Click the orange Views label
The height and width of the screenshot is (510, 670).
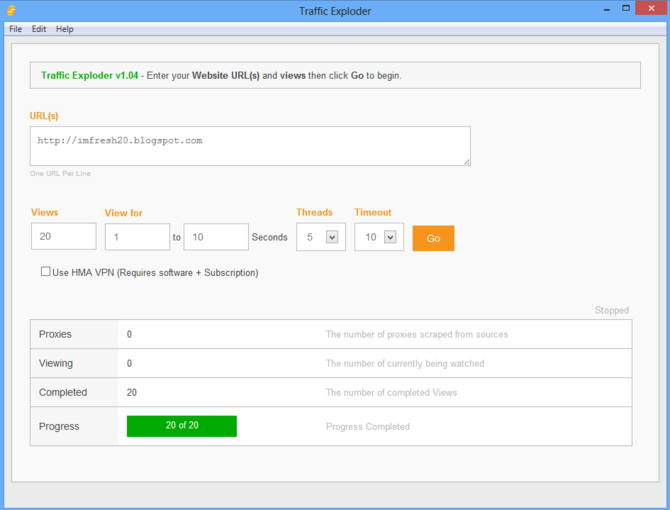(44, 212)
